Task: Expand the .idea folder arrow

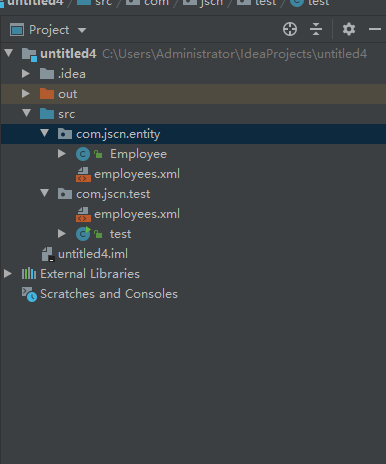Action: [26, 74]
